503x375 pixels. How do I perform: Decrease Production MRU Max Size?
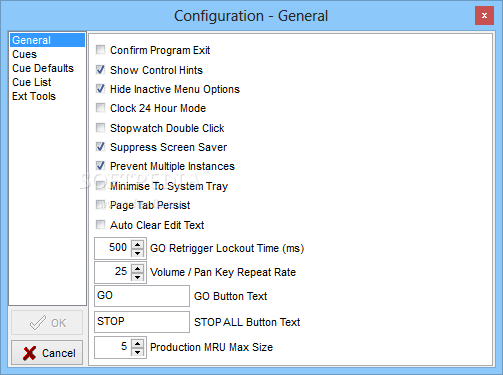(137, 352)
